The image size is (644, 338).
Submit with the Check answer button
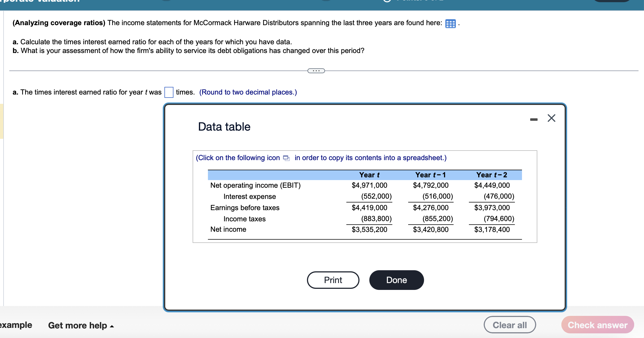pos(597,325)
